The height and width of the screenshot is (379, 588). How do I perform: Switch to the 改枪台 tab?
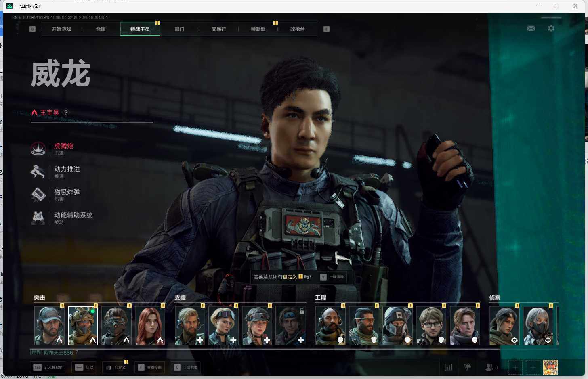[x=297, y=29]
